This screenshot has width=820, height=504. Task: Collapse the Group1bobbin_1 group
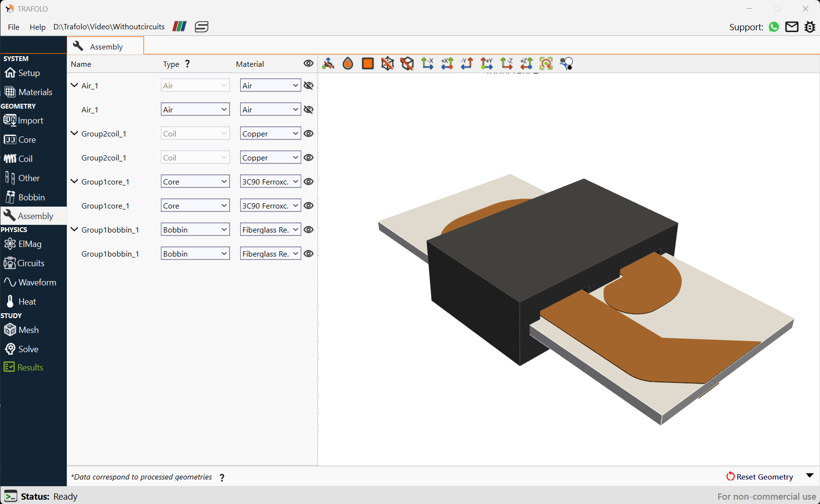(x=74, y=229)
